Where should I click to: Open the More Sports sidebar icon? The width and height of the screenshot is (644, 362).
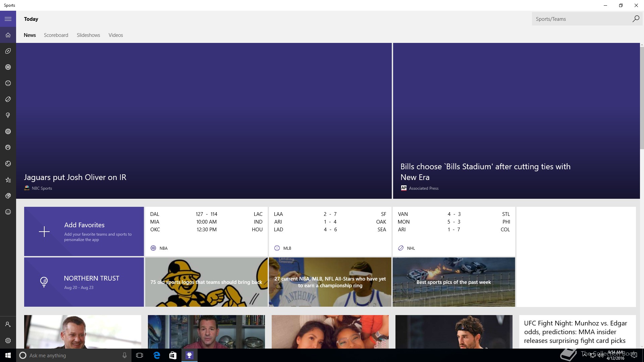click(x=8, y=196)
